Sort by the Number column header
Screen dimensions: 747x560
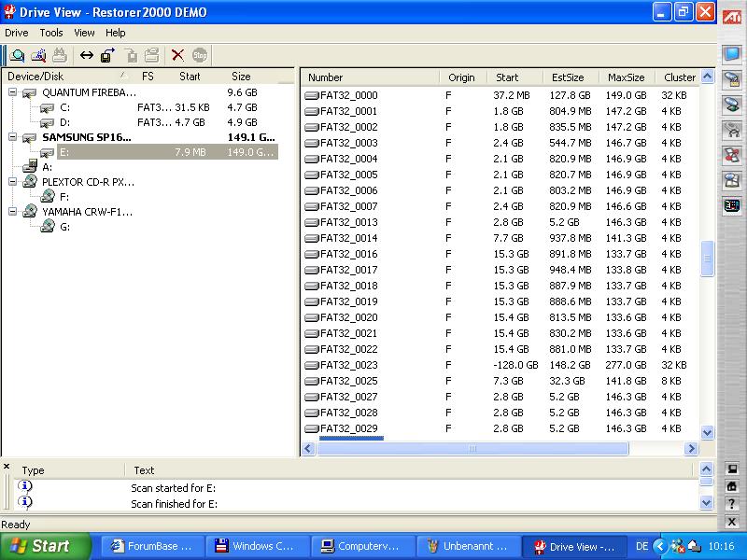click(370, 77)
